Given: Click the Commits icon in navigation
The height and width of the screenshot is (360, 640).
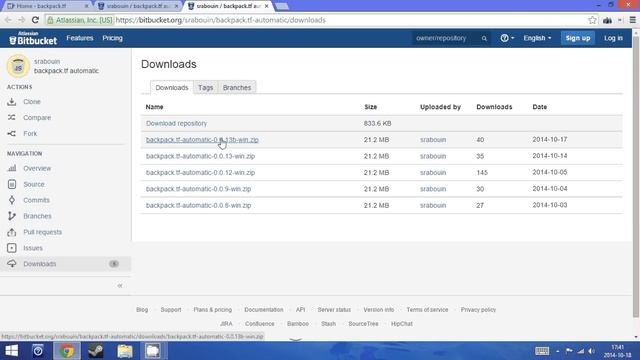Looking at the screenshot, I should (12, 200).
